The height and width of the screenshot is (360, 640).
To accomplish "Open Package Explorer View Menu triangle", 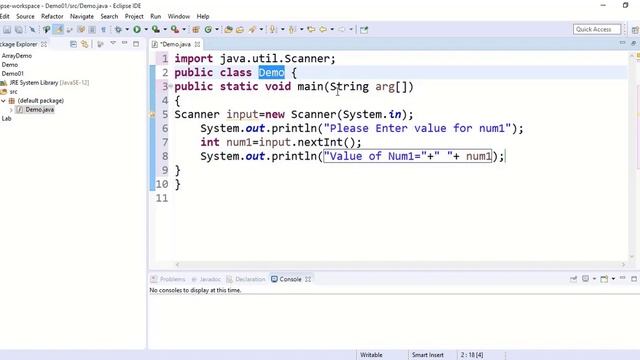I will click(x=113, y=43).
